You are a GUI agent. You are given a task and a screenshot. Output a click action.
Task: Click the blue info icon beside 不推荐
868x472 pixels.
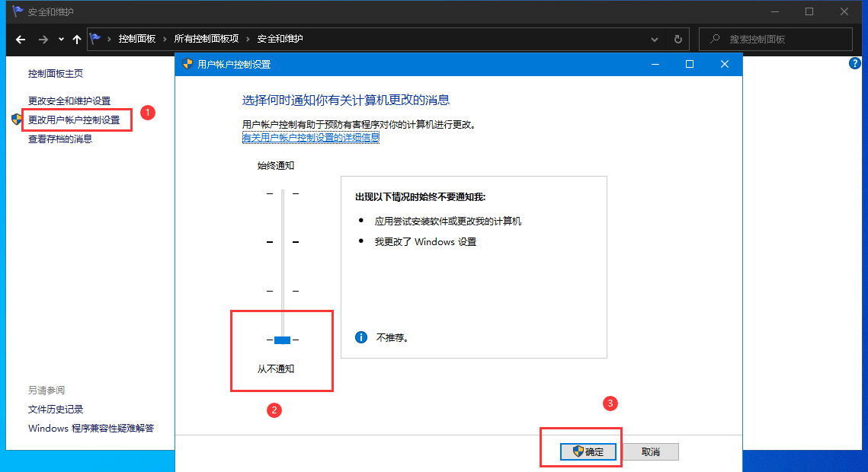point(361,337)
